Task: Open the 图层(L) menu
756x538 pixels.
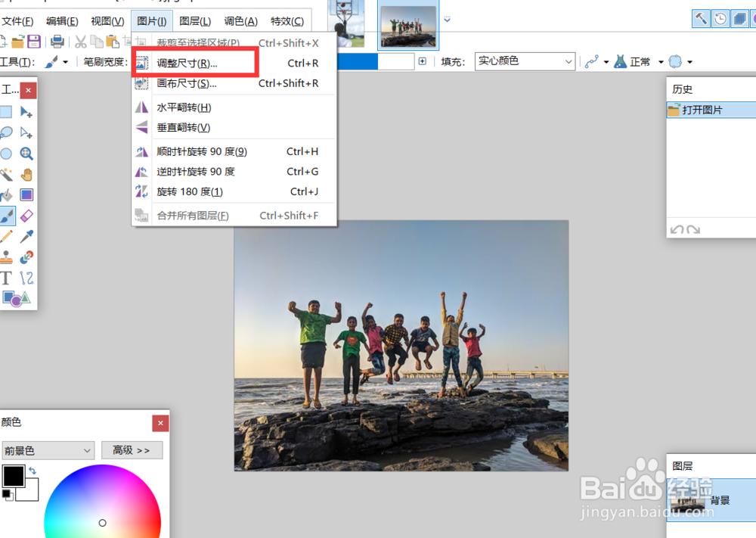Action: [x=195, y=21]
